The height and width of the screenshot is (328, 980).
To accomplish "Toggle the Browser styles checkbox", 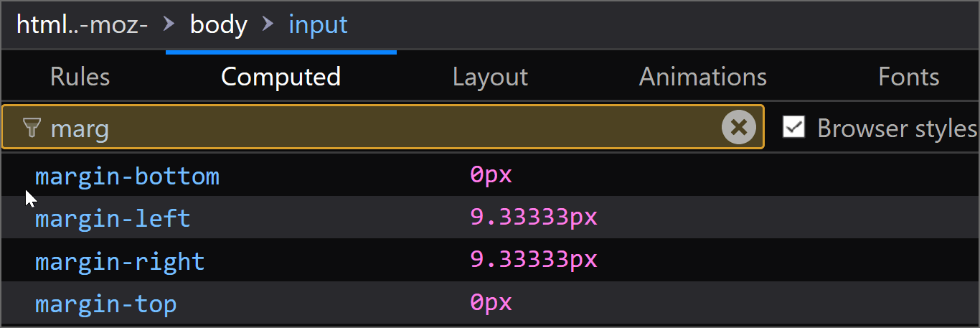I will (793, 128).
